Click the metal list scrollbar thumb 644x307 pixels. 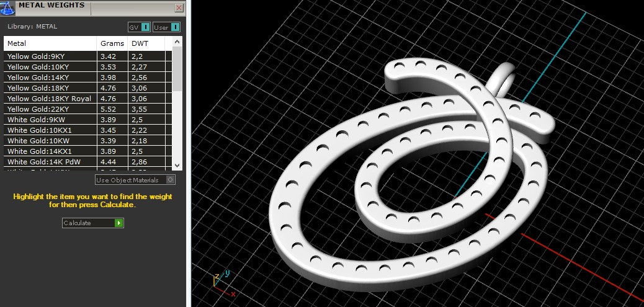pyautogui.click(x=177, y=69)
